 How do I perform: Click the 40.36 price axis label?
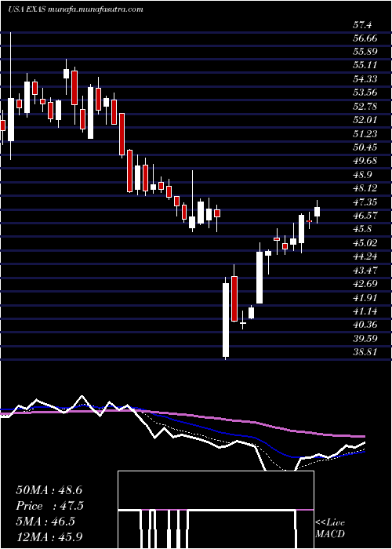point(365,325)
